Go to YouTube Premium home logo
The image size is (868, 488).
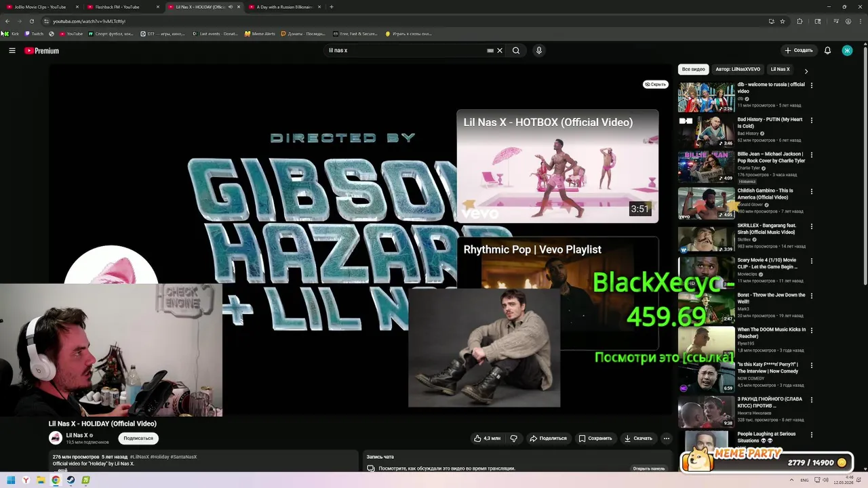coord(42,51)
